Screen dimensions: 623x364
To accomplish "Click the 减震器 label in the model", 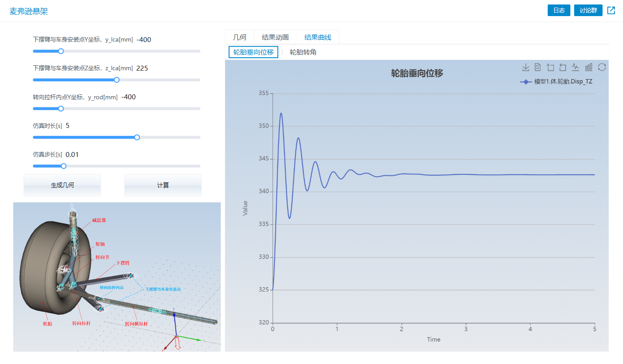I will 99,220.
